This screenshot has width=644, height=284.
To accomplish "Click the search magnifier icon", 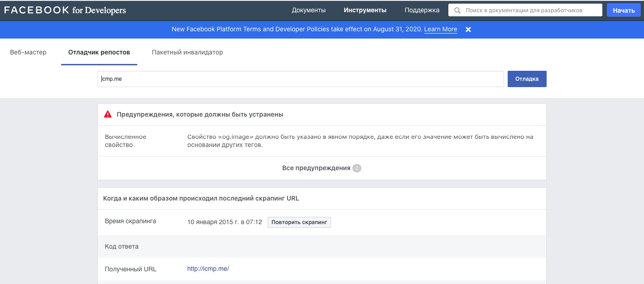I will click(x=457, y=10).
